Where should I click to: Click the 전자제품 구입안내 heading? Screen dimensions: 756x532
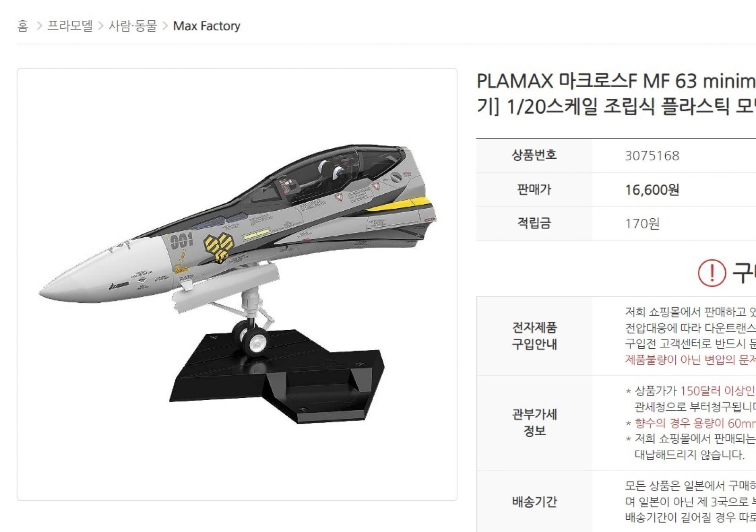pyautogui.click(x=534, y=335)
